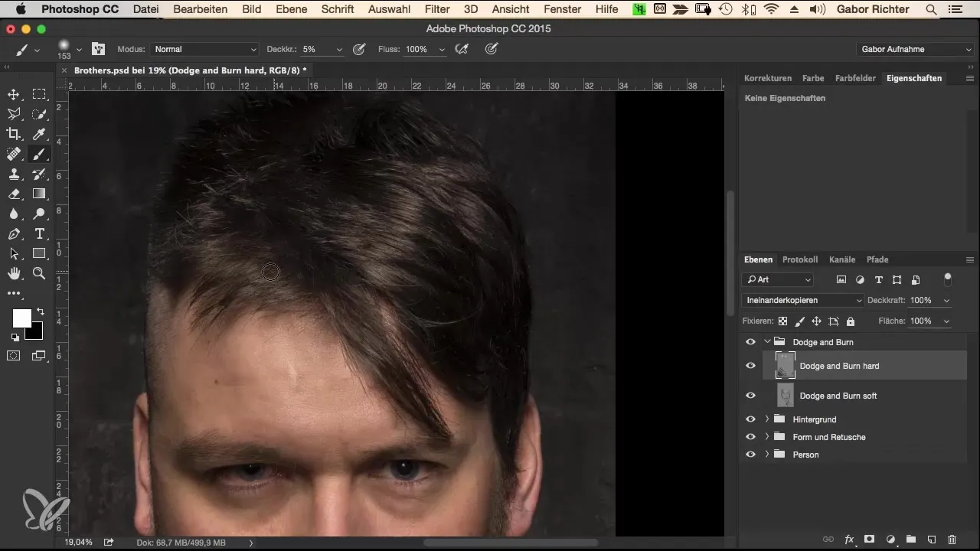Select the Quick Selection tool
This screenshot has height=551, width=980.
(x=39, y=114)
